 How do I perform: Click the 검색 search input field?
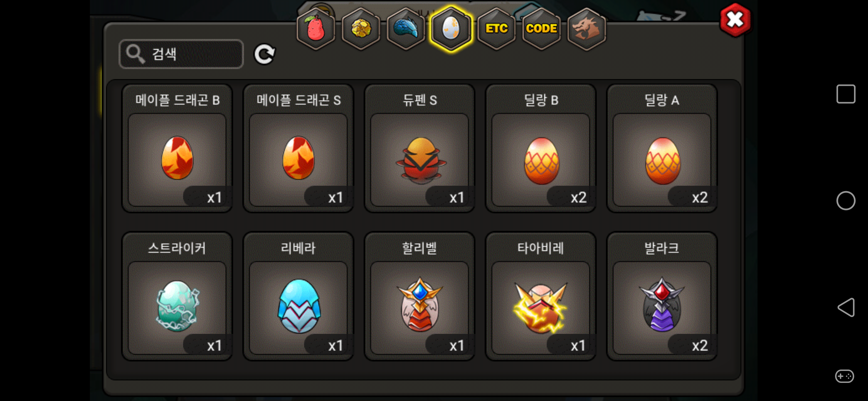[x=181, y=54]
